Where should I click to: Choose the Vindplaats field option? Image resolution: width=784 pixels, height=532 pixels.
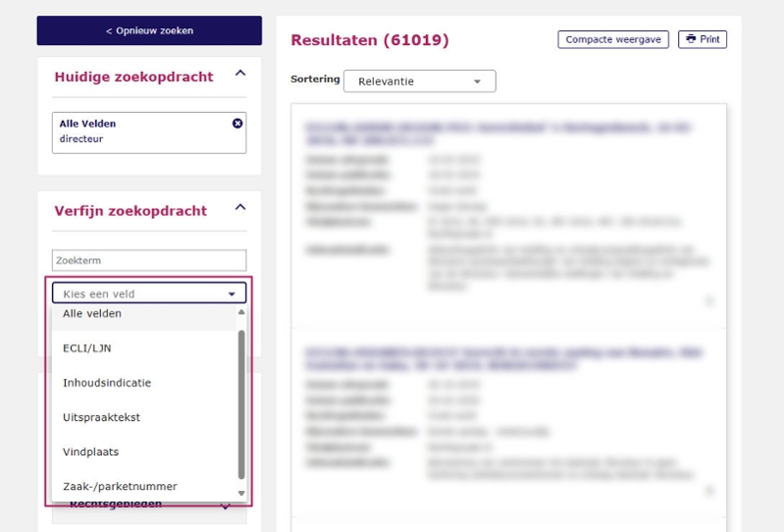click(90, 452)
